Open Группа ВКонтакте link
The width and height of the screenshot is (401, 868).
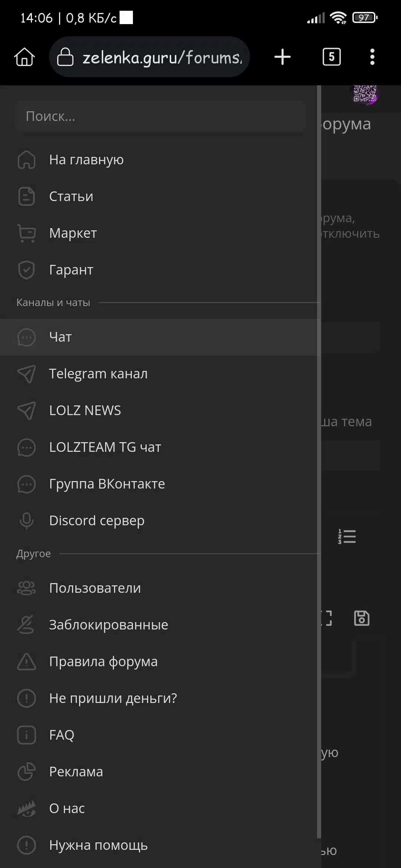pyautogui.click(x=107, y=484)
